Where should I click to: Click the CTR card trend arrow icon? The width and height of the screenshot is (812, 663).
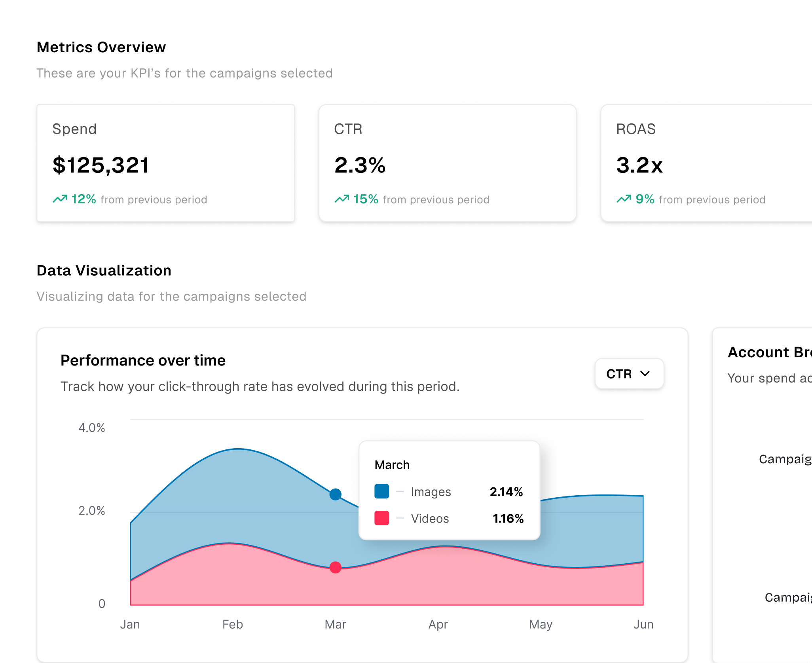pos(342,199)
